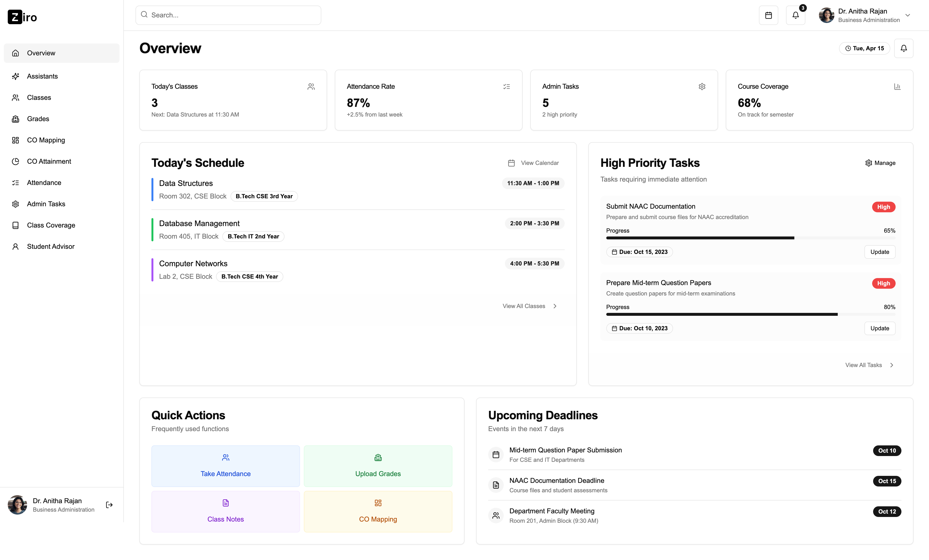Open CO Mapping in sidebar
This screenshot has width=929, height=560.
46,140
